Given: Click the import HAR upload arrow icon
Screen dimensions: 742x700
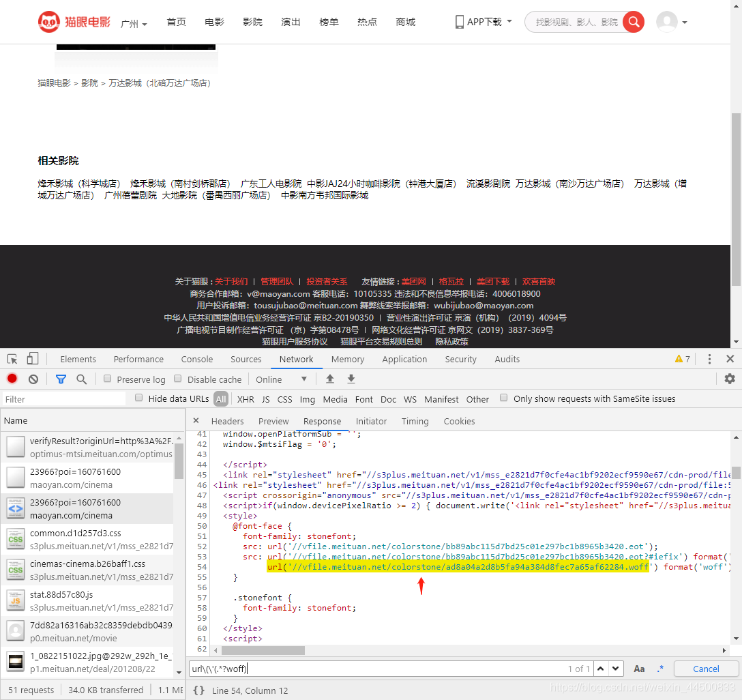Looking at the screenshot, I should [330, 379].
